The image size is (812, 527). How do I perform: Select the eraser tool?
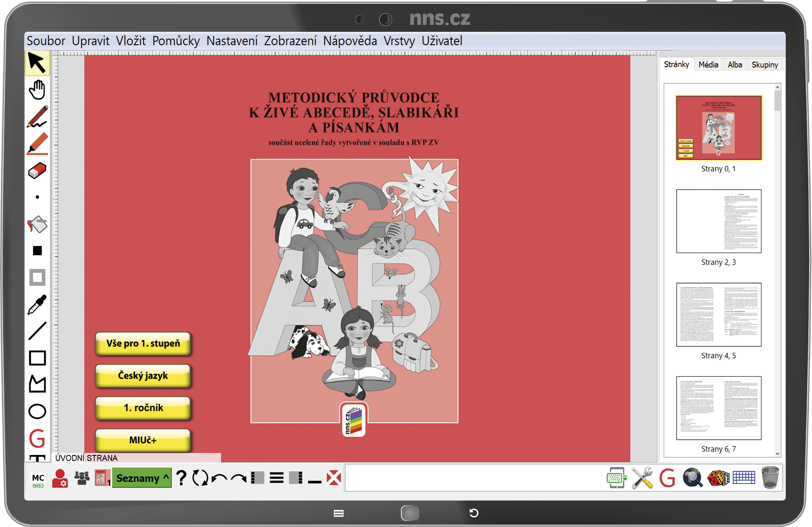coord(37,171)
